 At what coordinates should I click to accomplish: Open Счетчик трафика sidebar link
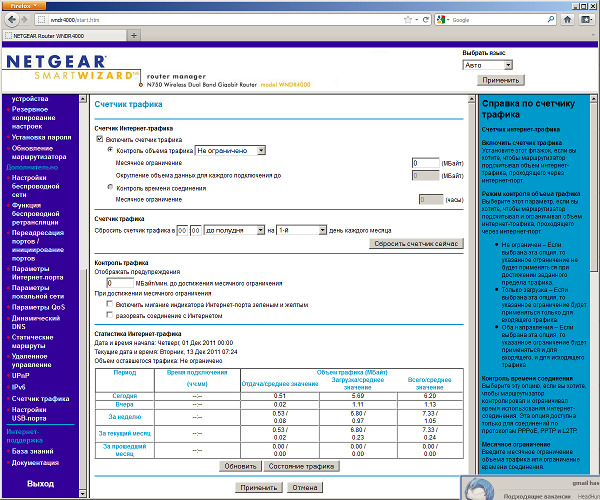point(40,399)
